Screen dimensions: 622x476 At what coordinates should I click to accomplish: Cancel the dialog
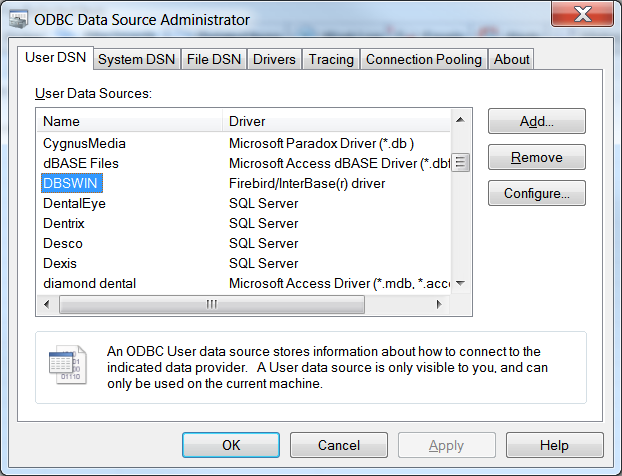(339, 445)
